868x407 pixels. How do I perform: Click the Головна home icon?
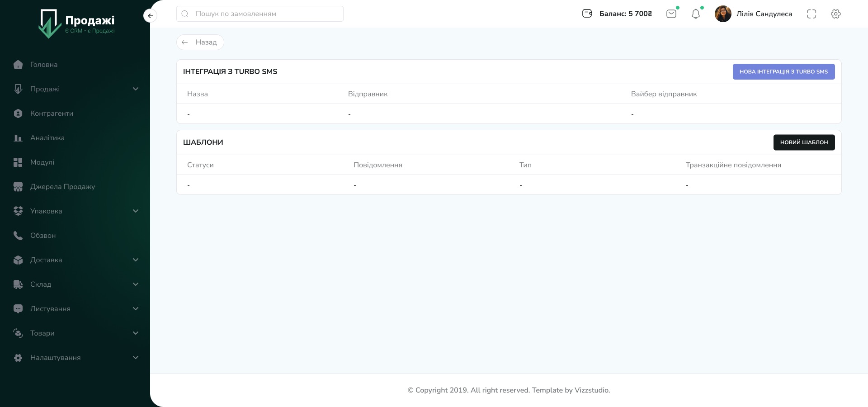point(18,65)
